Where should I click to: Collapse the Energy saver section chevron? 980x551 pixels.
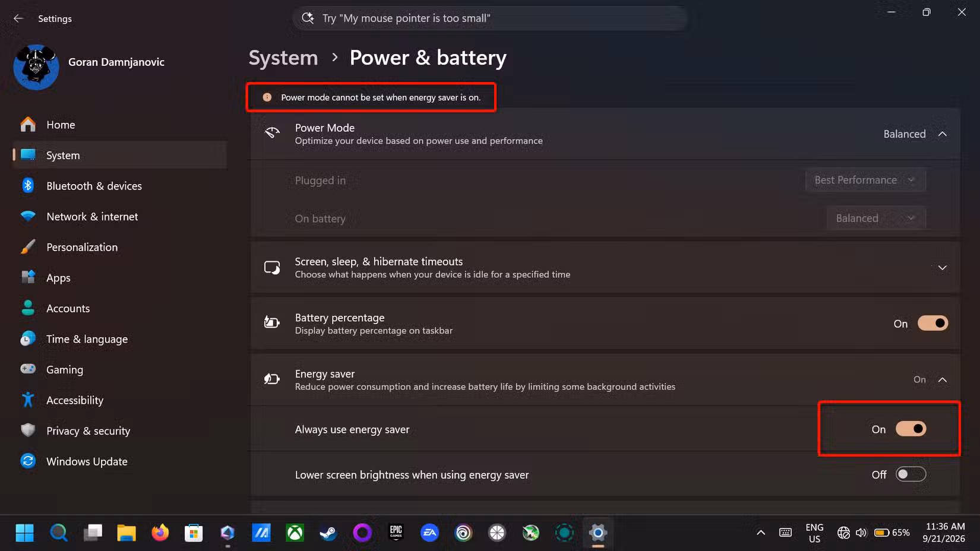942,380
